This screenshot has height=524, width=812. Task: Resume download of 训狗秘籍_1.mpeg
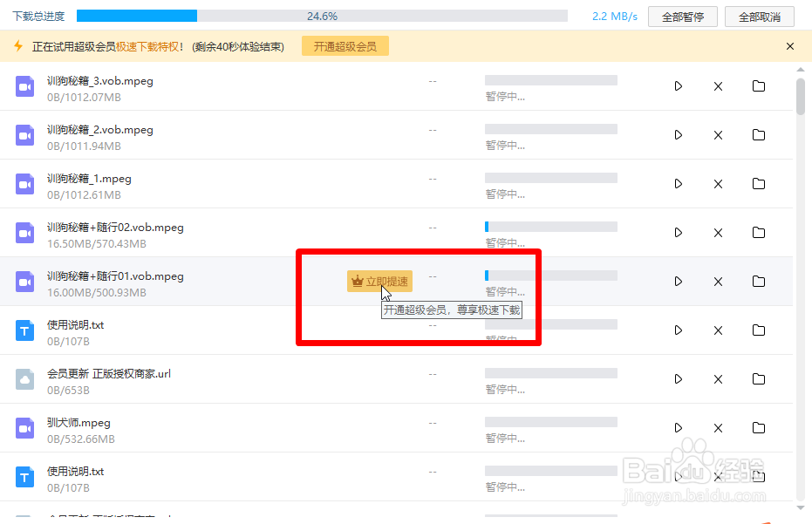pos(679,183)
